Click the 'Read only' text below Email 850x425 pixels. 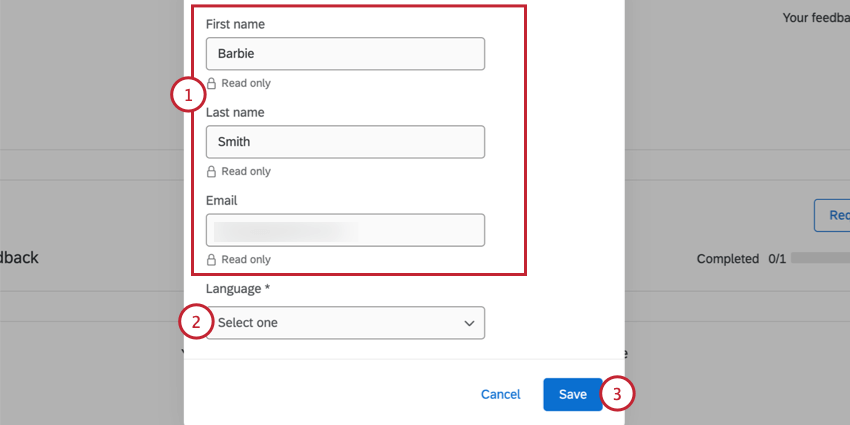pos(246,260)
